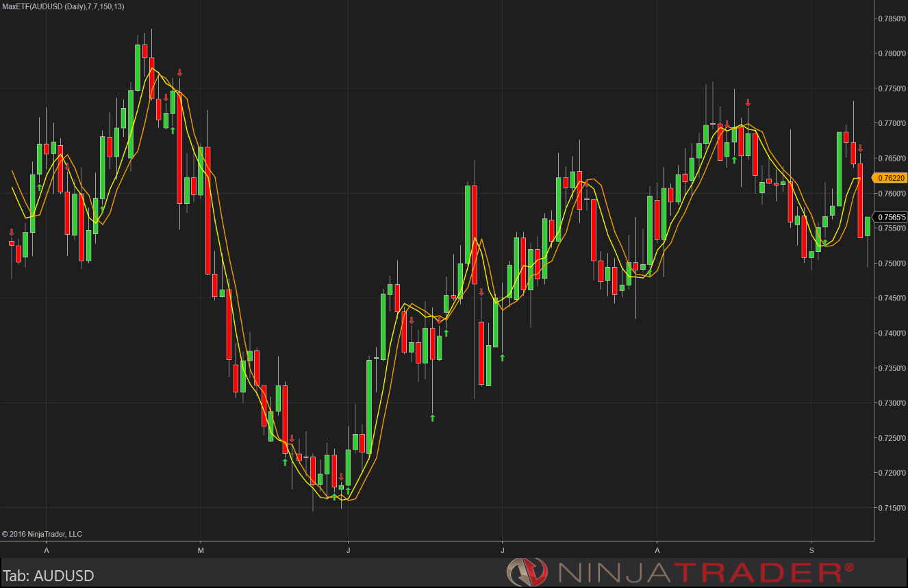Select the most recent red sell signal arrow

pos(860,148)
